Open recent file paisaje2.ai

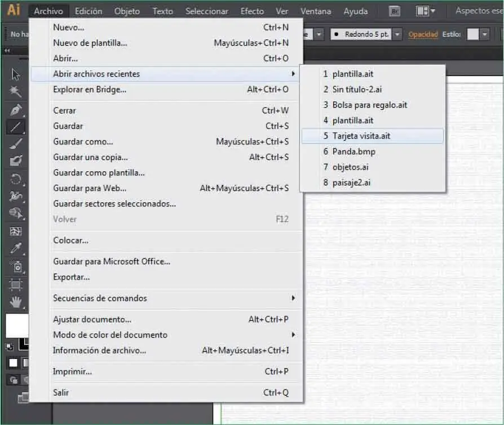373,183
